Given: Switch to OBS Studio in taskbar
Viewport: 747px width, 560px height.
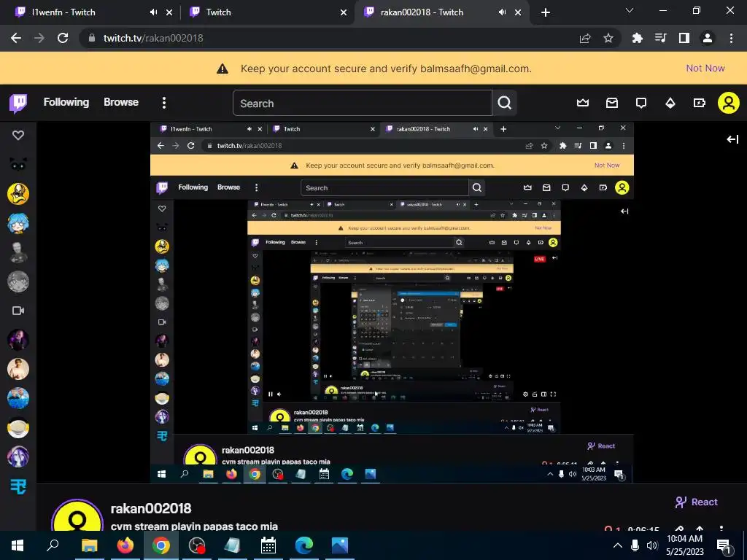Looking at the screenshot, I should [197, 545].
